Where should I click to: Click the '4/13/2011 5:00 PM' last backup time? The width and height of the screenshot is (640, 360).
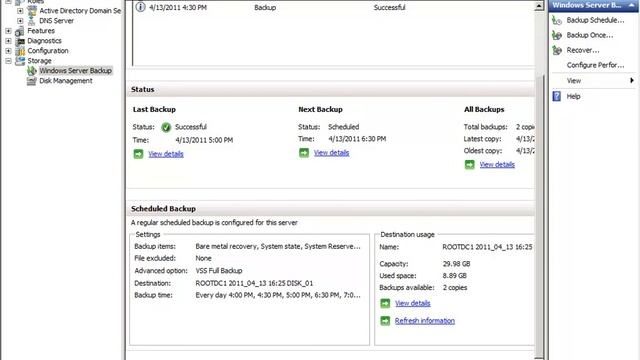[204, 140]
